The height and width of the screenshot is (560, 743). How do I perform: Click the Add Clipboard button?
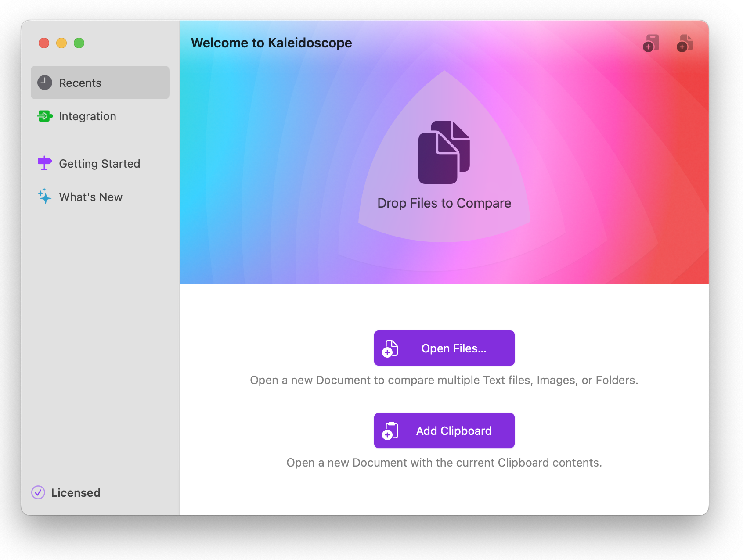(444, 431)
